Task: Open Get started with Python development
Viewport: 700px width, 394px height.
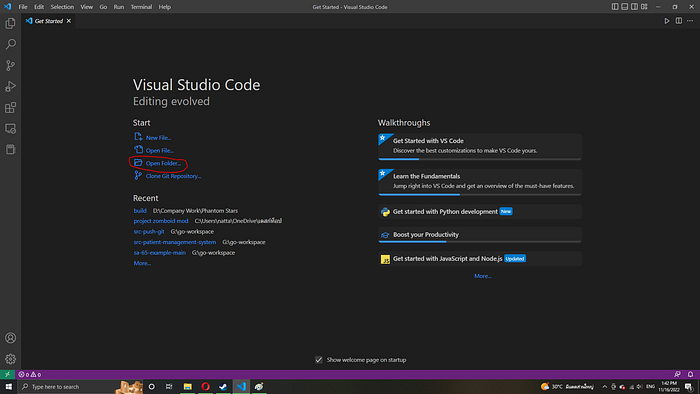Action: coord(480,212)
